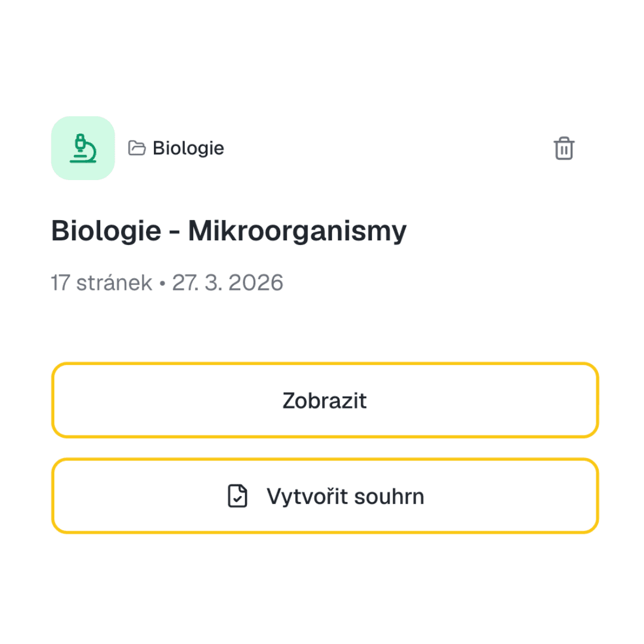The height and width of the screenshot is (644, 644).
Task: Click the word stránek in the metadata
Action: [x=114, y=283]
